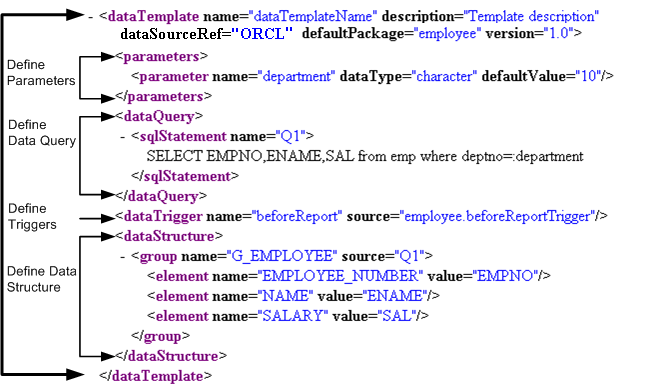Click the opening dataStructure tag

pos(169,236)
